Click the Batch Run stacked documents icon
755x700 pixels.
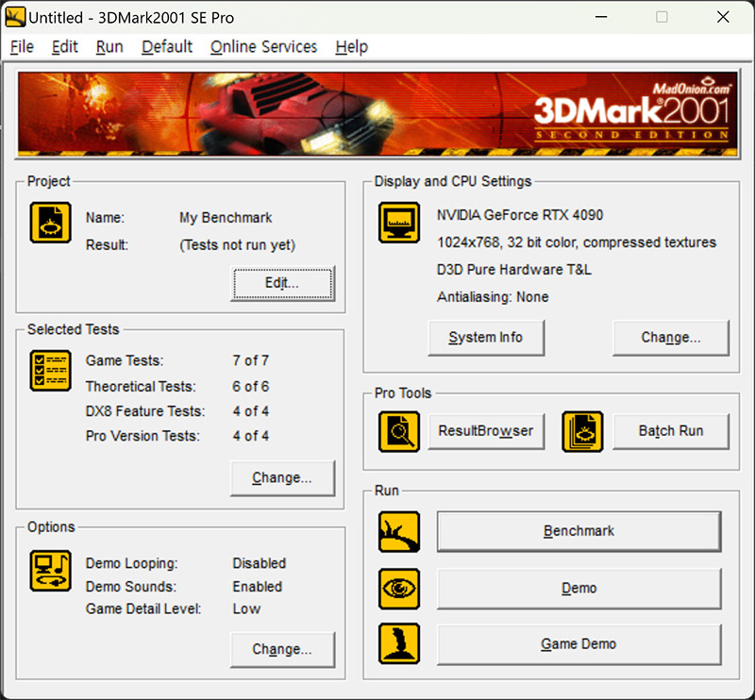tap(582, 431)
